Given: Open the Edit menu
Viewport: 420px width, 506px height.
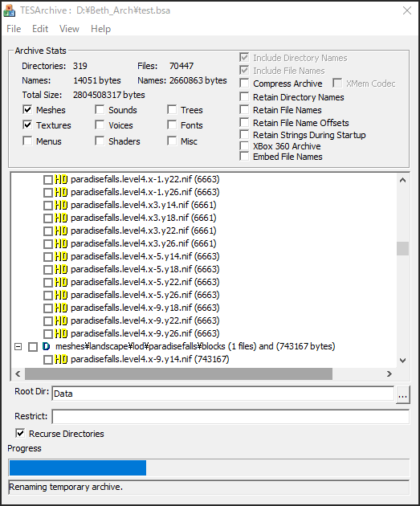Looking at the screenshot, I should pos(40,29).
